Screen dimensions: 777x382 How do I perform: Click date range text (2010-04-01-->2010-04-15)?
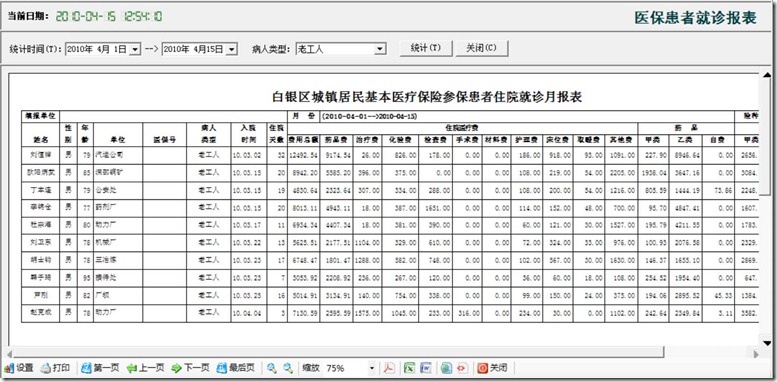click(370, 116)
